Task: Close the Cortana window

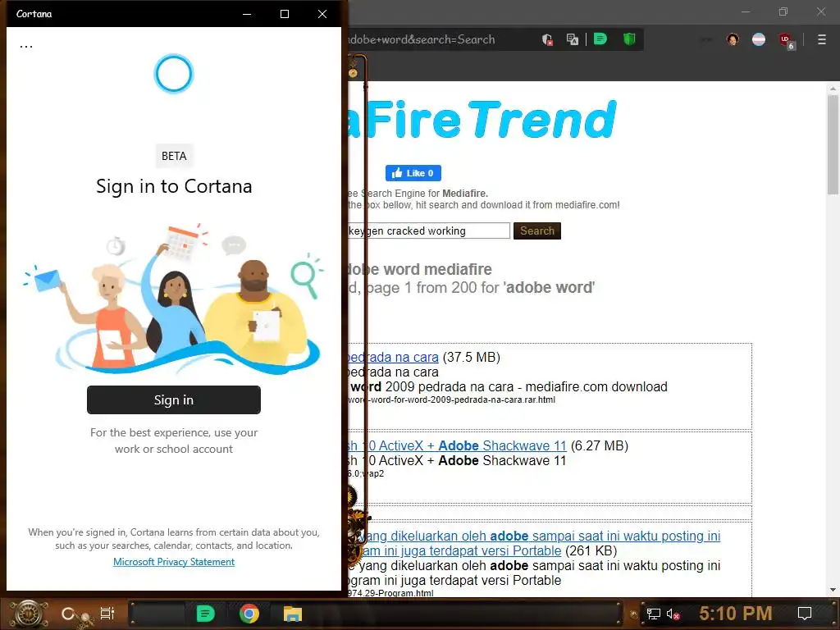Action: 322,14
